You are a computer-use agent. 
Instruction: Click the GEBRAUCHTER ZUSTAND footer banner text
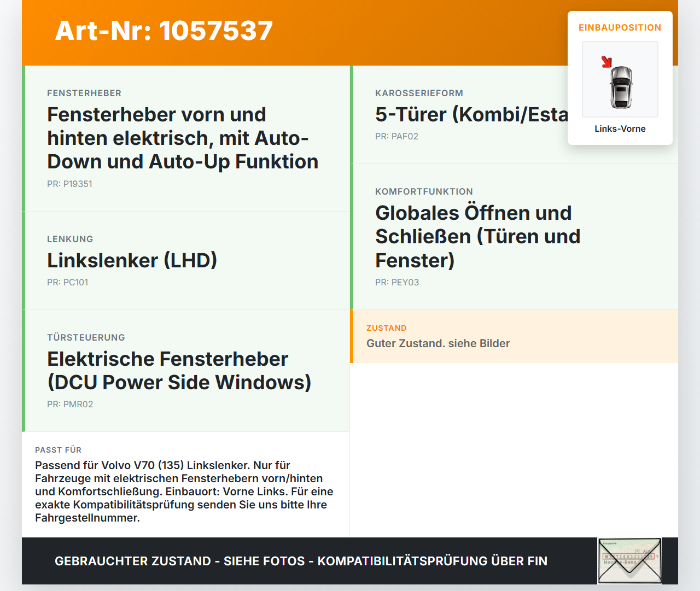(x=301, y=561)
